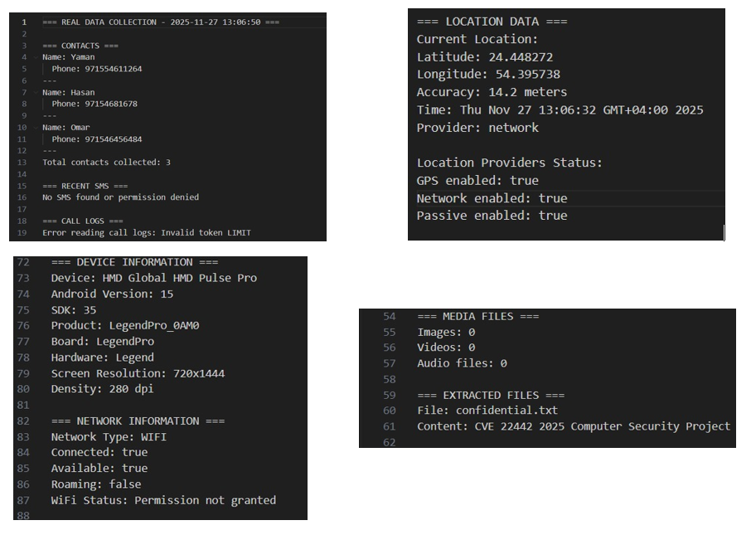Viewport: 756px width, 535px height.
Task: Collapse the fold chevron beside Name: Omar
Action: [x=36, y=128]
